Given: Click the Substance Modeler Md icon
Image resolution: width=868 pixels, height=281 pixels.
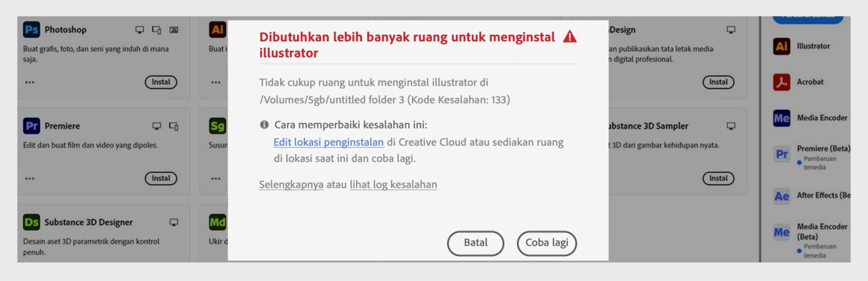Looking at the screenshot, I should [x=217, y=222].
